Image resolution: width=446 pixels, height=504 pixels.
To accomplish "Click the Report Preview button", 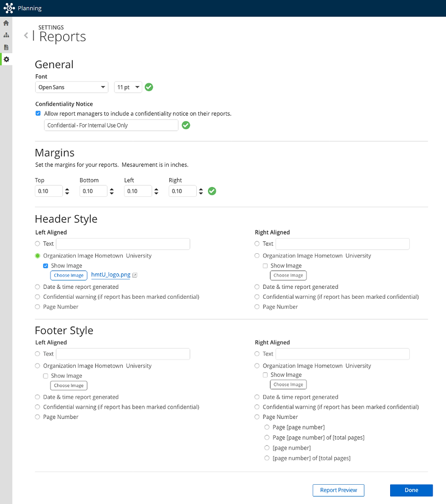I will [338, 490].
